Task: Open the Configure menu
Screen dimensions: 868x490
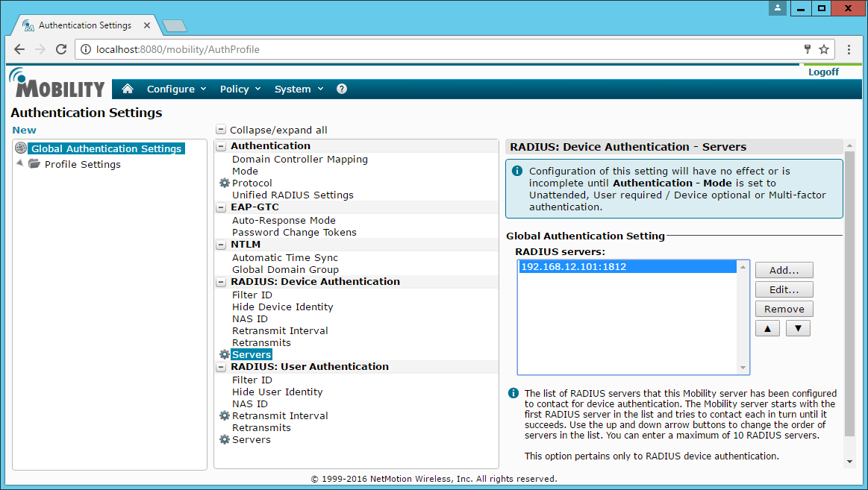Action: pyautogui.click(x=176, y=89)
